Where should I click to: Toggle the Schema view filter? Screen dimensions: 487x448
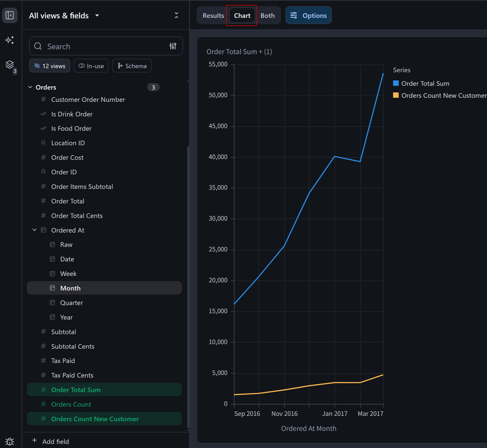[x=132, y=66]
